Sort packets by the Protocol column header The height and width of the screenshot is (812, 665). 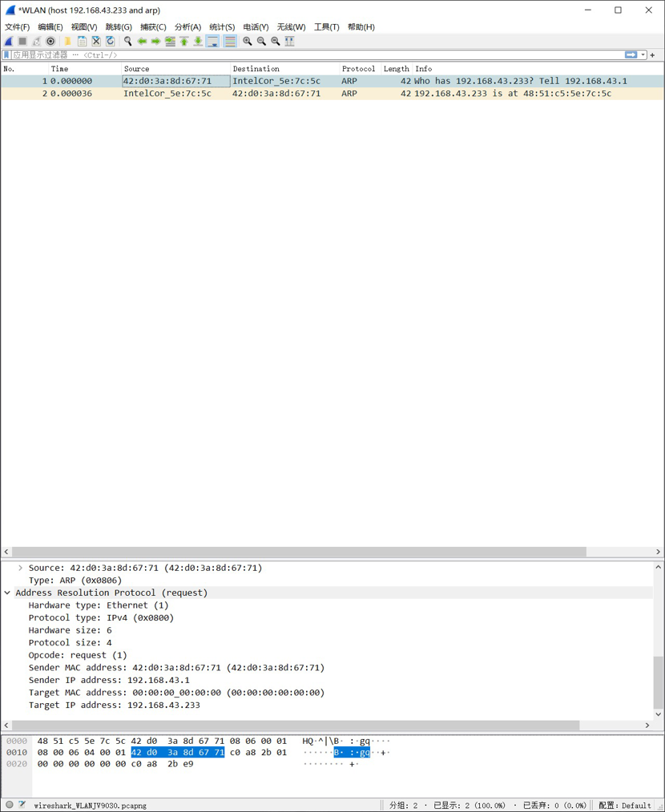[361, 69]
